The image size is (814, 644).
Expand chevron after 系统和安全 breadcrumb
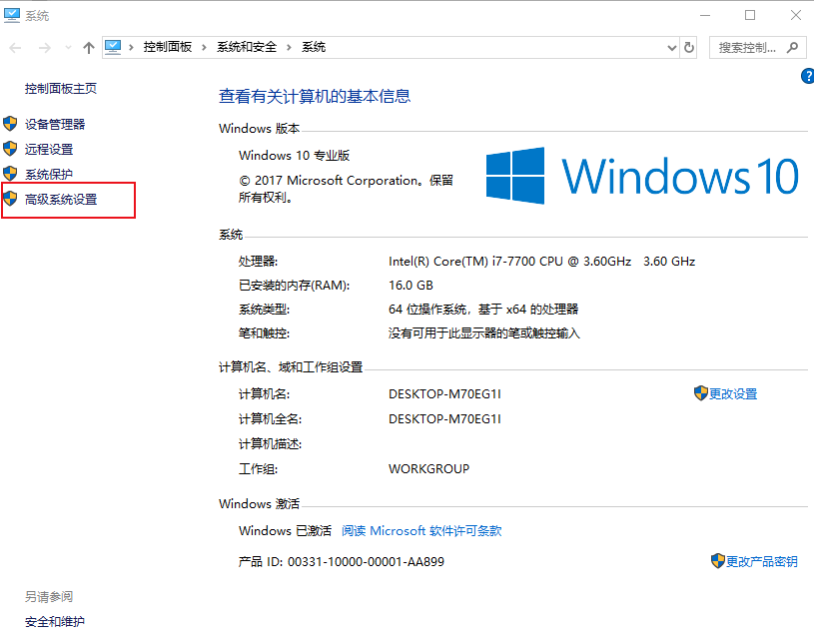(x=290, y=48)
